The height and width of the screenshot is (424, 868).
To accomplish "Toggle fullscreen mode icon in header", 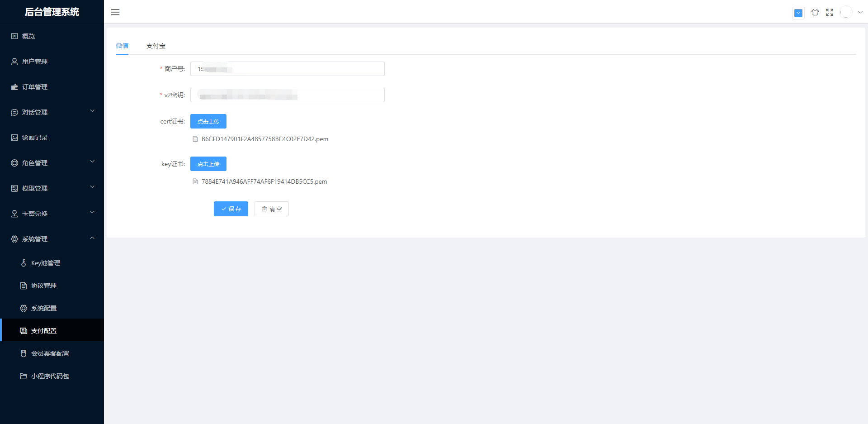I will pos(830,13).
